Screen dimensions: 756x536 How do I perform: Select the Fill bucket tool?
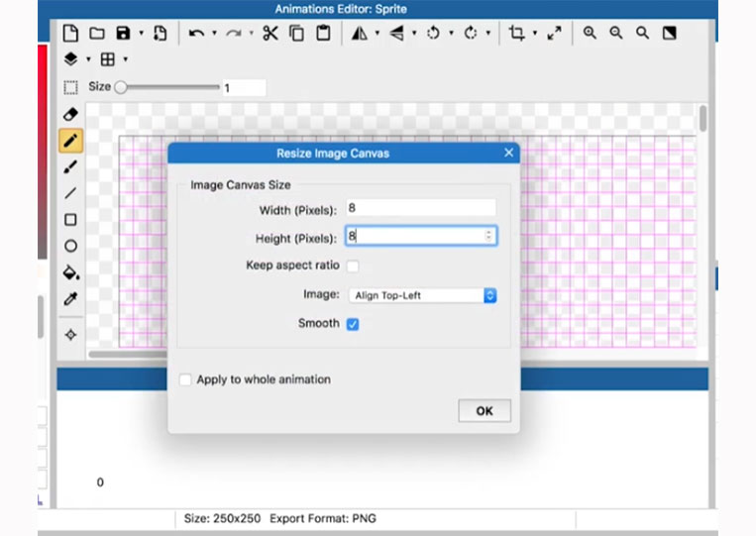coord(71,272)
